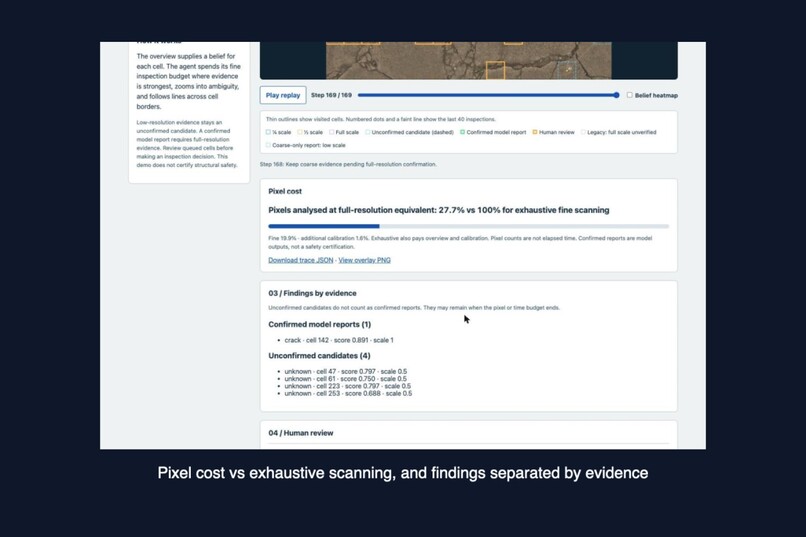Select the 'crack · cell 142 · score 0.891' entry
Screen dimensions: 806x537
point(339,340)
